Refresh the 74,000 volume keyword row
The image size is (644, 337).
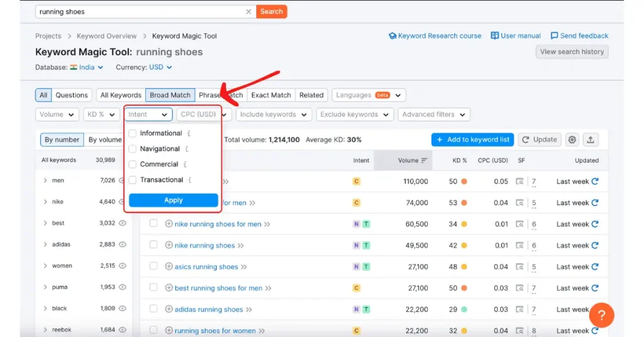tap(595, 203)
